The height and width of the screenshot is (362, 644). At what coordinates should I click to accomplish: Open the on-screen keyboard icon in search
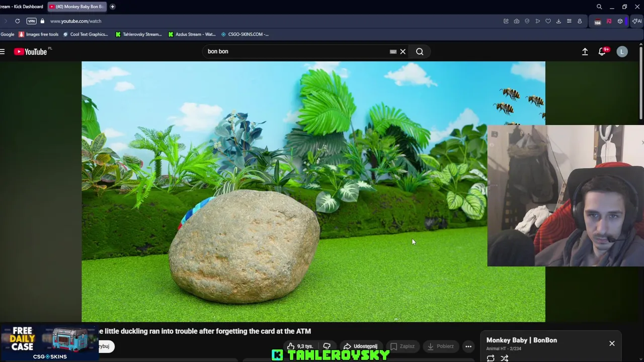(393, 51)
